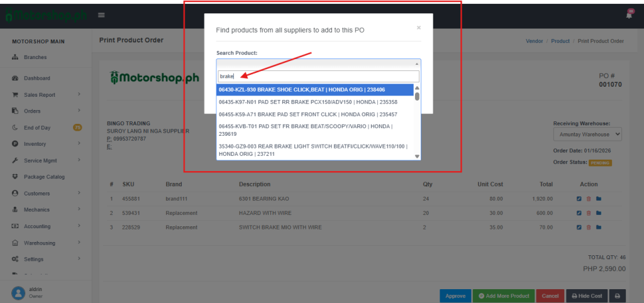The width and height of the screenshot is (644, 303).
Task: Click the printer icon button at bottom right
Action: (617, 295)
